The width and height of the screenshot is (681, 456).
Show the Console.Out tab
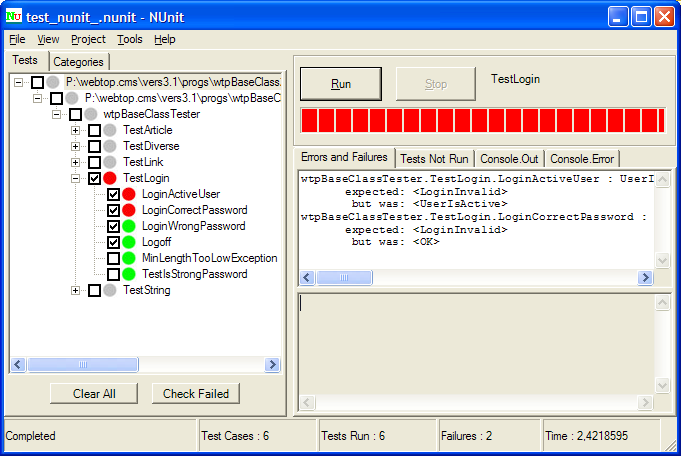coord(509,159)
